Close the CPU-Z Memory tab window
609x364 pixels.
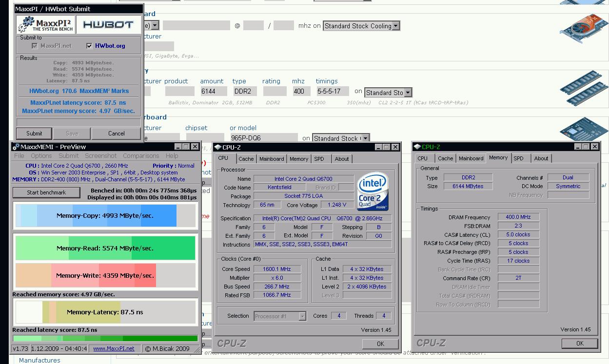[x=594, y=147]
